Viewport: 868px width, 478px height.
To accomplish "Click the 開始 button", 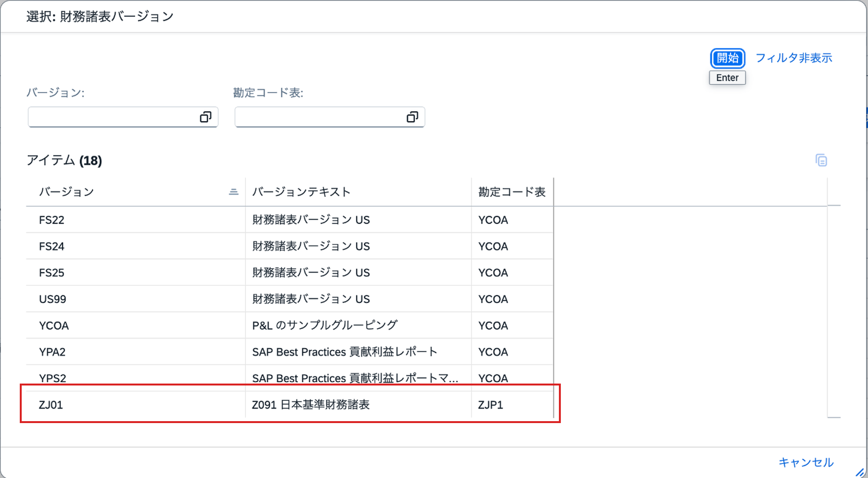I will click(x=728, y=58).
